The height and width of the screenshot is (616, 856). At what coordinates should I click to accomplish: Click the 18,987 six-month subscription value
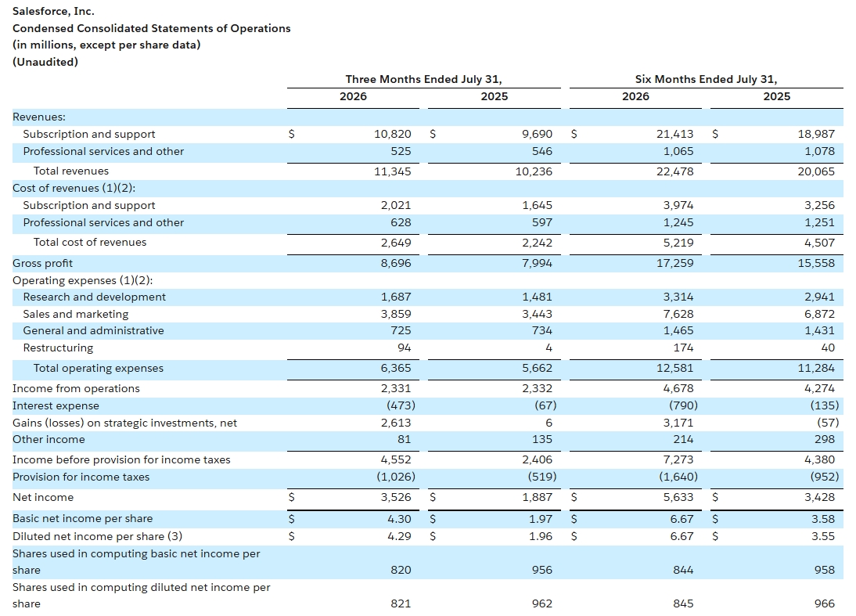pyautogui.click(x=816, y=134)
